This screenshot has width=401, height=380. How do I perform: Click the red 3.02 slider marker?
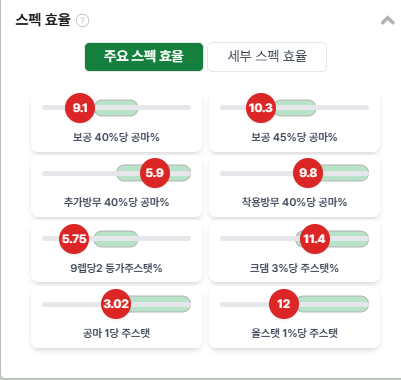pos(116,304)
